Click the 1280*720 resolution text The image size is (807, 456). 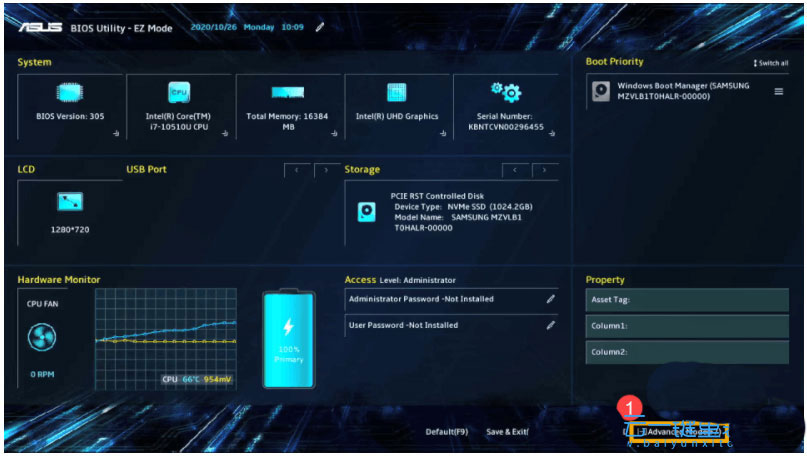pyautogui.click(x=70, y=230)
